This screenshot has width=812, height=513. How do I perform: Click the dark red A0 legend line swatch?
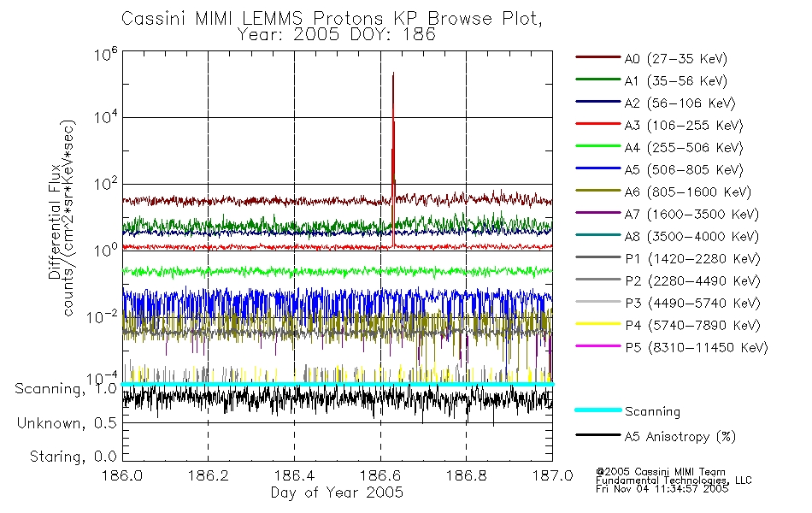coord(598,57)
